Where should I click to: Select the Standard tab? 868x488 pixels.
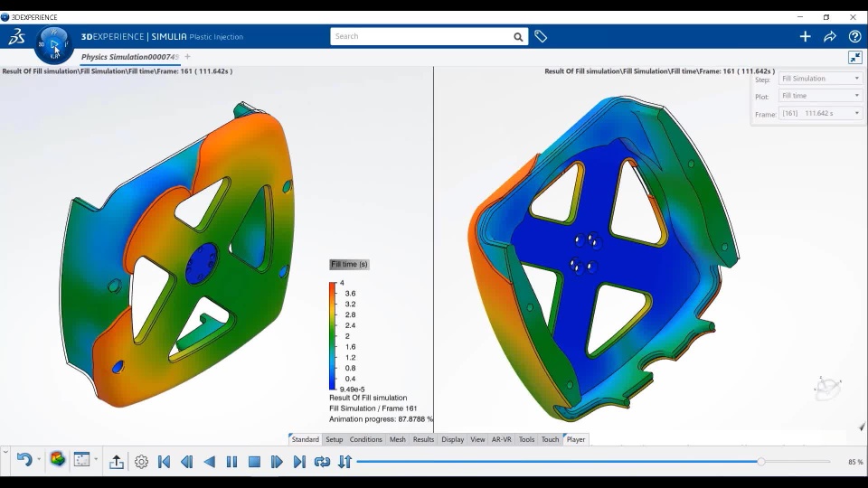coord(305,439)
